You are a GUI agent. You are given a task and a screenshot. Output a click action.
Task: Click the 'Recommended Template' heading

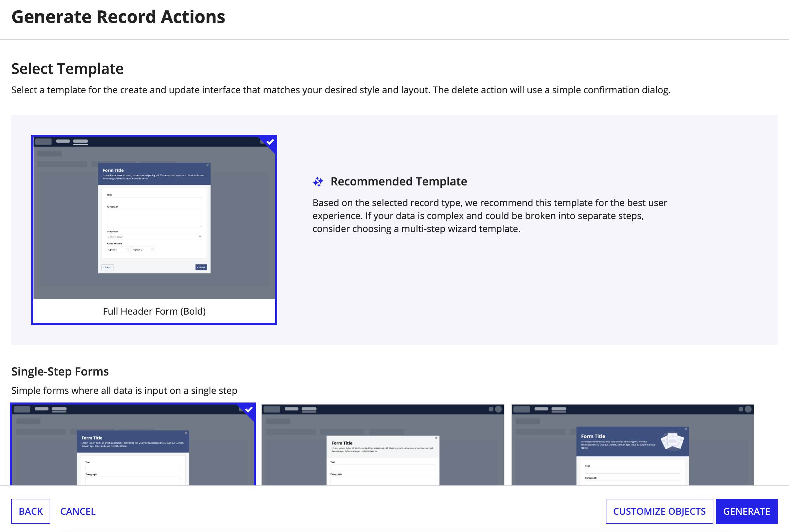[x=398, y=181]
